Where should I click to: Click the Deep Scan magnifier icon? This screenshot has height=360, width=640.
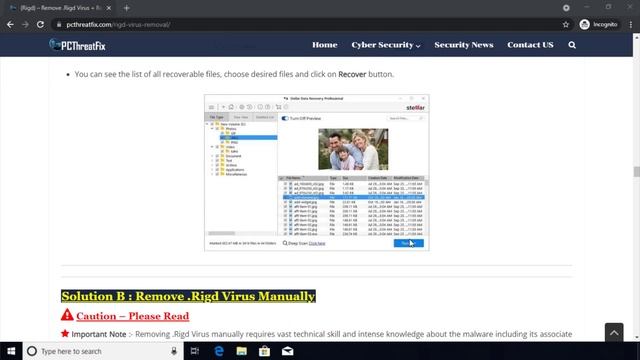285,243
